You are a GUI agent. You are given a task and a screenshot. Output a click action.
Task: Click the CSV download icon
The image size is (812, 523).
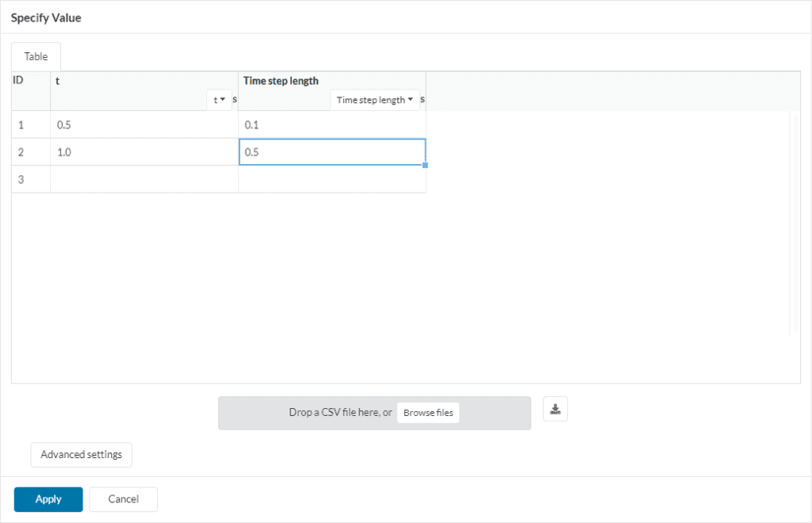tap(555, 409)
